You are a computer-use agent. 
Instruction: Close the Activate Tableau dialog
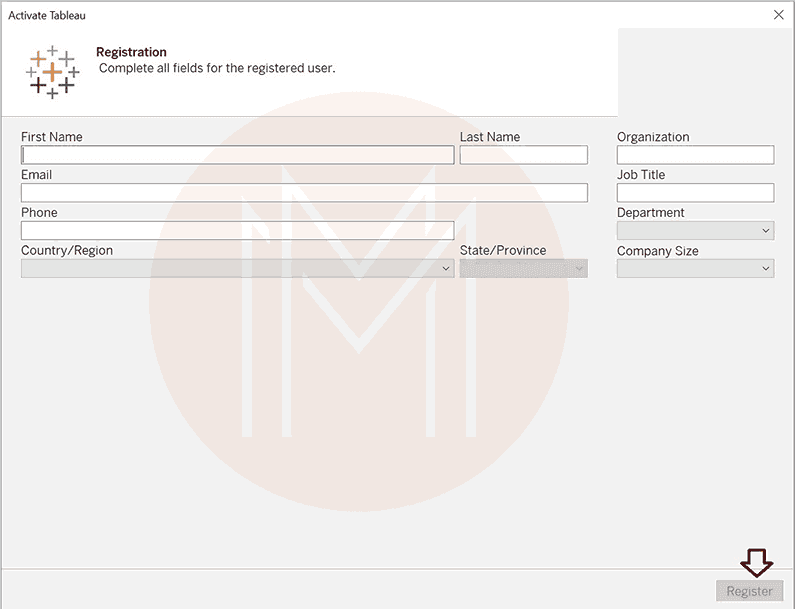point(778,15)
